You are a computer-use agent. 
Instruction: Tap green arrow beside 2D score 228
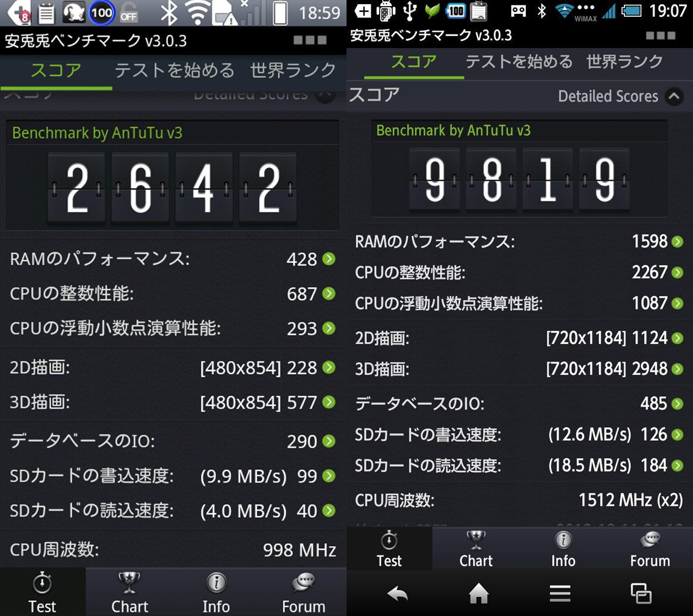pyautogui.click(x=329, y=367)
